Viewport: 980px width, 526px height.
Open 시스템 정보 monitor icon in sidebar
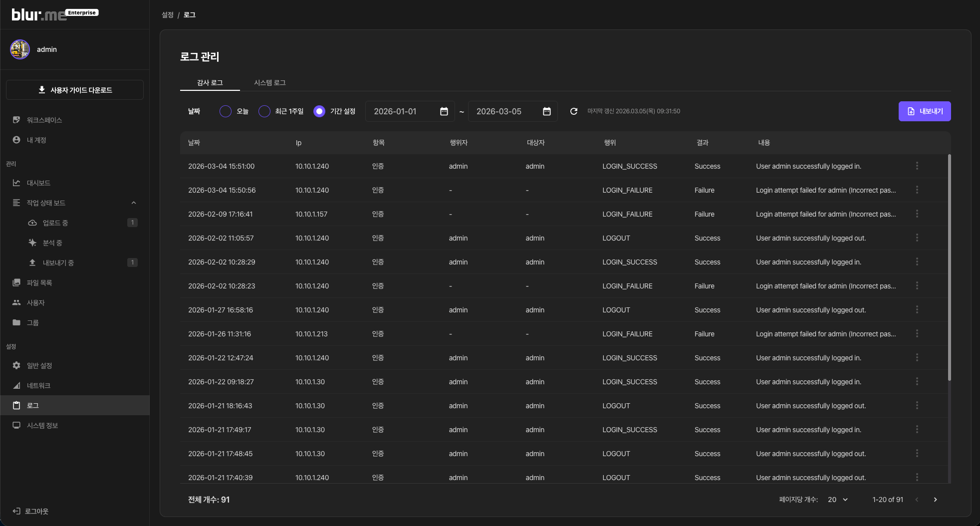pos(16,425)
